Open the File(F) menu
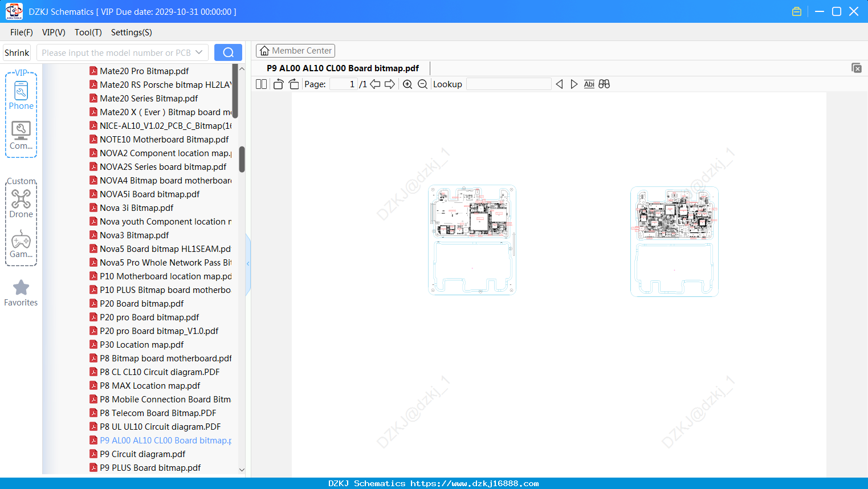Screen dimensions: 868x489 (22, 32)
